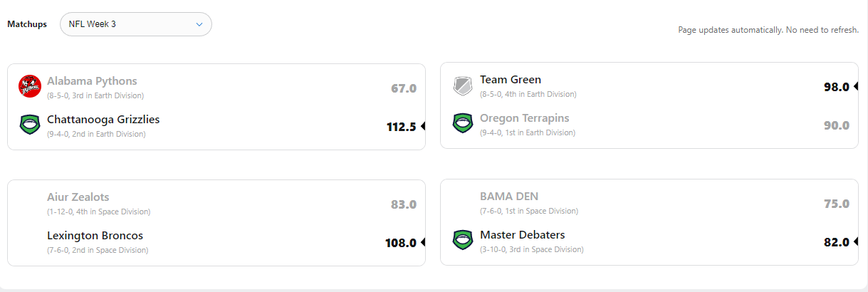868x292 pixels.
Task: Click the Oregon Terrapins football logo
Action: tap(463, 123)
